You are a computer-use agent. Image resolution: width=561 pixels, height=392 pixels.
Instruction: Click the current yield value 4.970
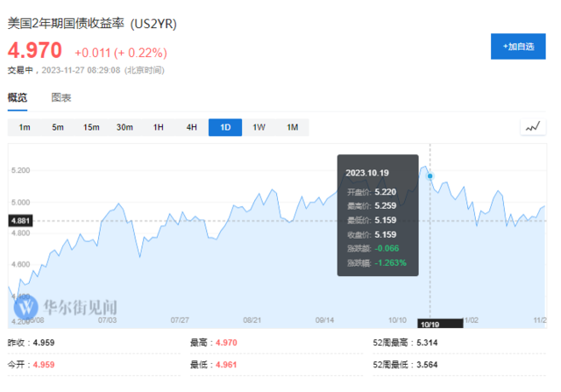click(35, 50)
